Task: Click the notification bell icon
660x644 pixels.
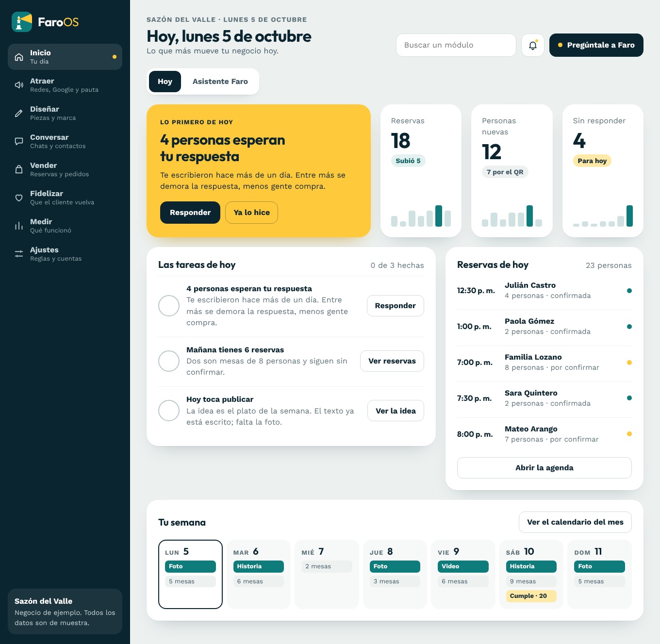Action: pos(532,45)
